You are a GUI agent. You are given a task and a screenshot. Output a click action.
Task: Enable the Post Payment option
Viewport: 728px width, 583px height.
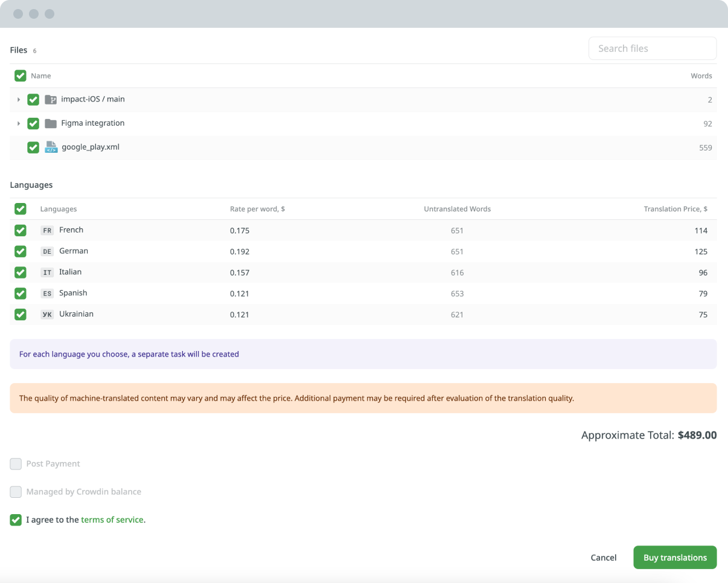click(16, 464)
